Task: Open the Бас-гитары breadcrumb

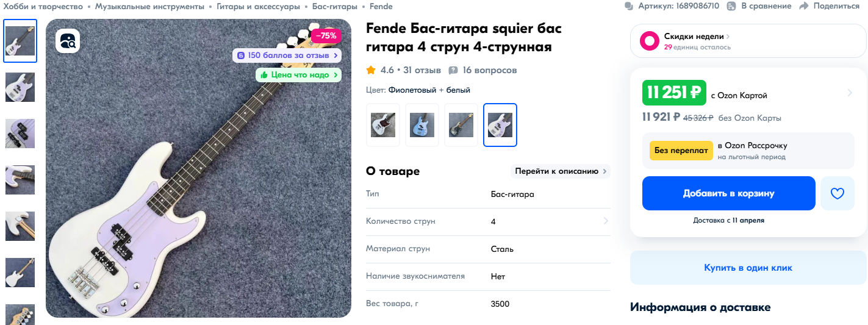Action: (x=335, y=6)
